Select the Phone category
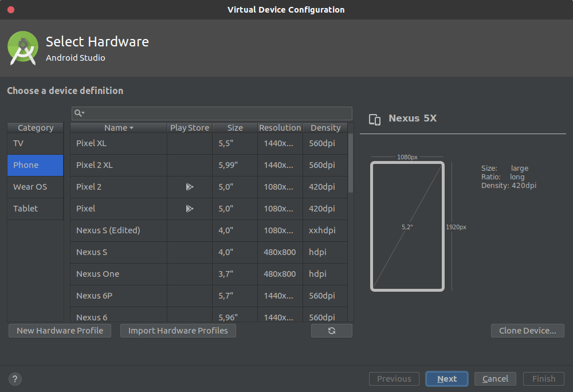Screen dimensions: 573x392 click(35, 165)
